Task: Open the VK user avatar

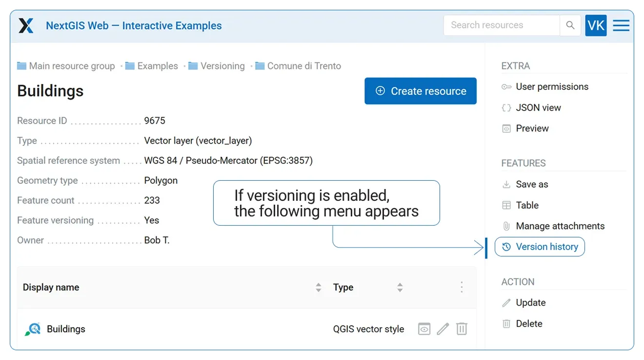Action: coord(596,25)
